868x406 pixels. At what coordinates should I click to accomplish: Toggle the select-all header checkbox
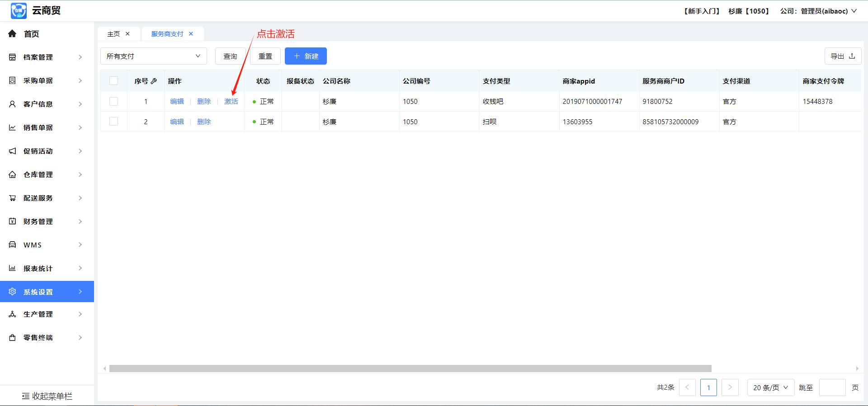[114, 81]
